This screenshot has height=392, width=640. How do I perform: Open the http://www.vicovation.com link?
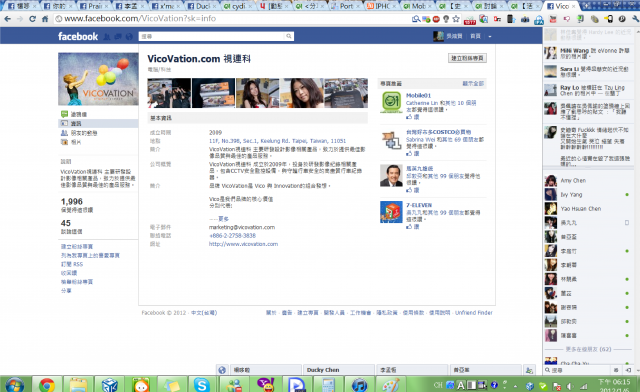click(243, 244)
